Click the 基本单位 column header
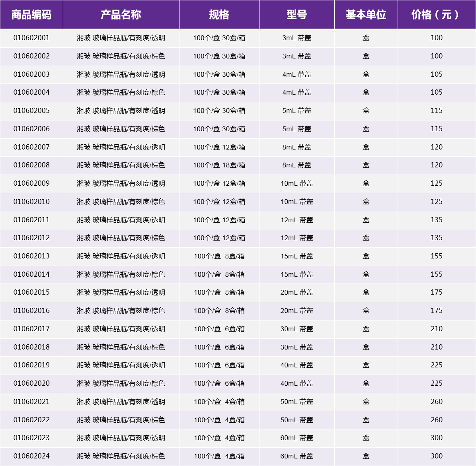Image resolution: width=476 pixels, height=466 pixels. 366,15
